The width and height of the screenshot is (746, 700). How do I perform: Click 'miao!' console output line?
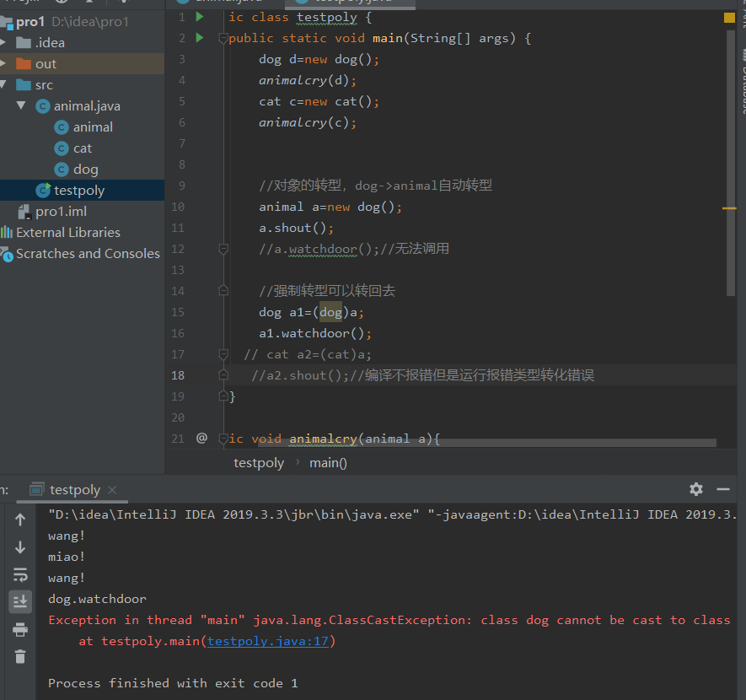(67, 557)
